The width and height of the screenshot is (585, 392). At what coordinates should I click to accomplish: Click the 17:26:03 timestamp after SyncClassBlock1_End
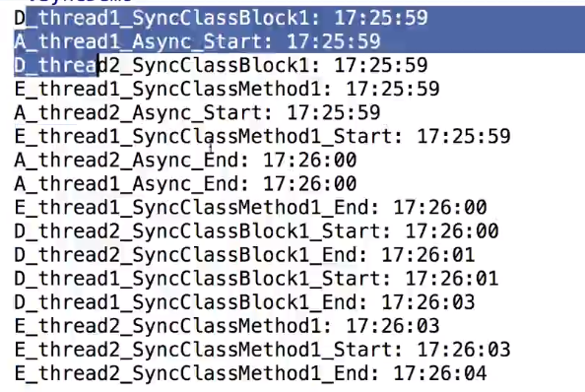tap(428, 302)
